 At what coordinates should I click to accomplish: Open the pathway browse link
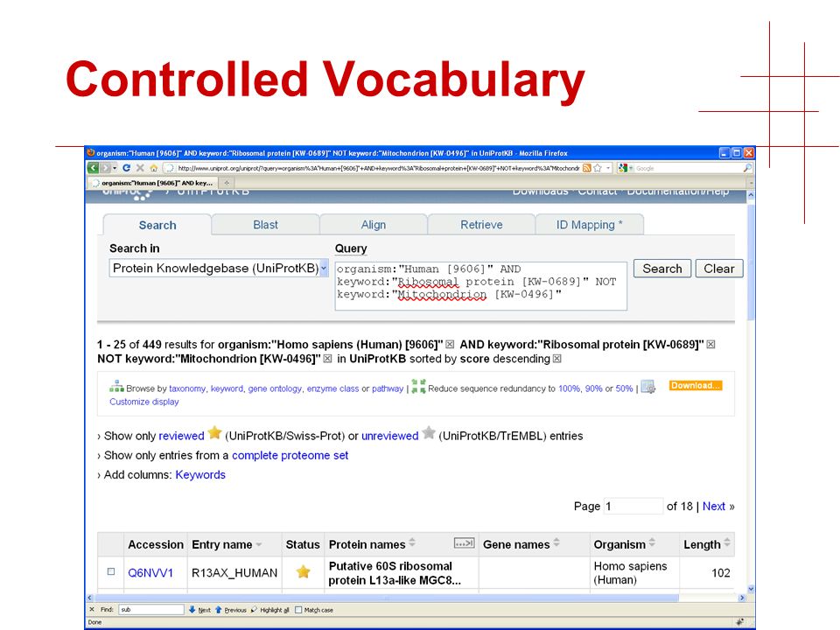click(x=388, y=388)
